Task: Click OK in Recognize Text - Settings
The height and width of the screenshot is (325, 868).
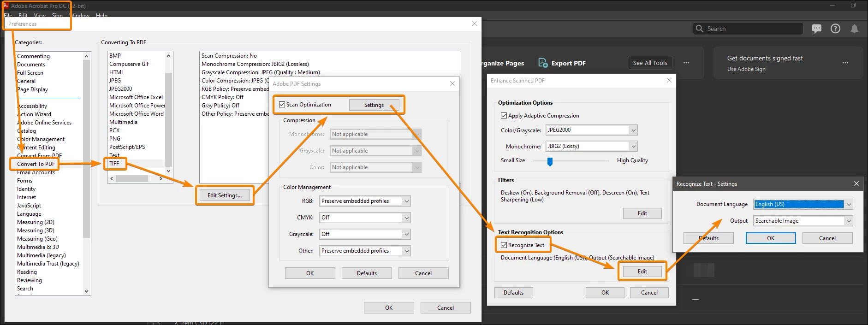Action: [771, 238]
